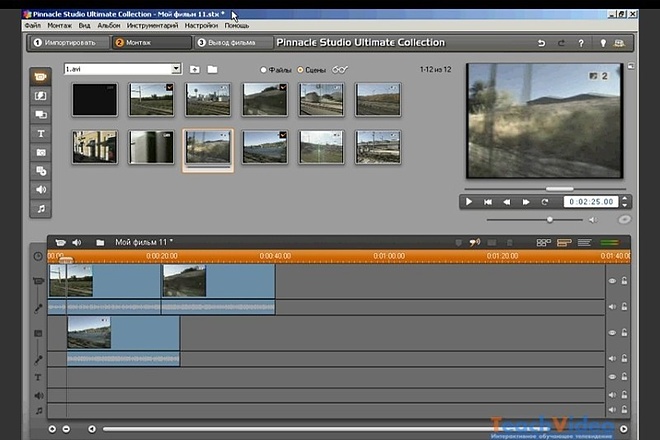Open the transitions album tab
The width and height of the screenshot is (660, 440).
coord(40,96)
